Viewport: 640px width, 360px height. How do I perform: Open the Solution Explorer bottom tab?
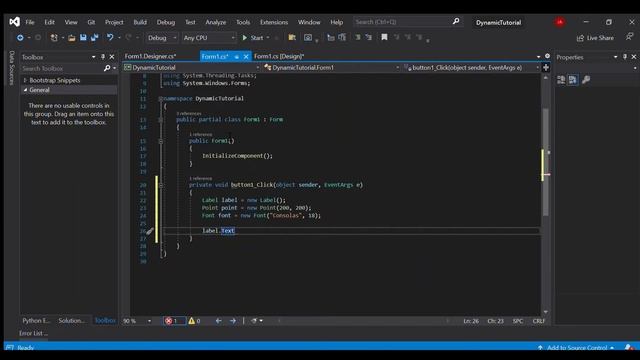pos(72,320)
